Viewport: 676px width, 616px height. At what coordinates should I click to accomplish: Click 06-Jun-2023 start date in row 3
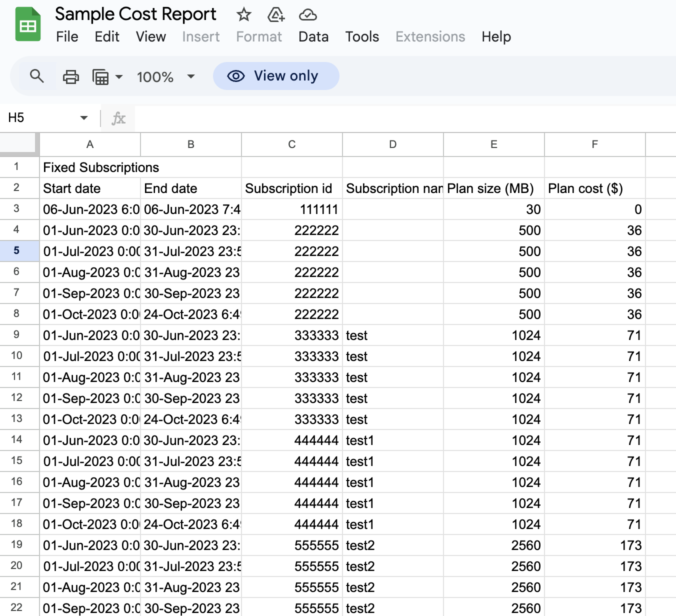tap(90, 209)
